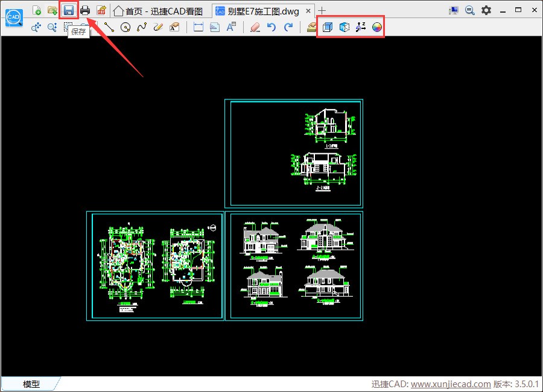This screenshot has height=392, width=543.
Task: Select the Circle drawing tool
Action: 125,27
